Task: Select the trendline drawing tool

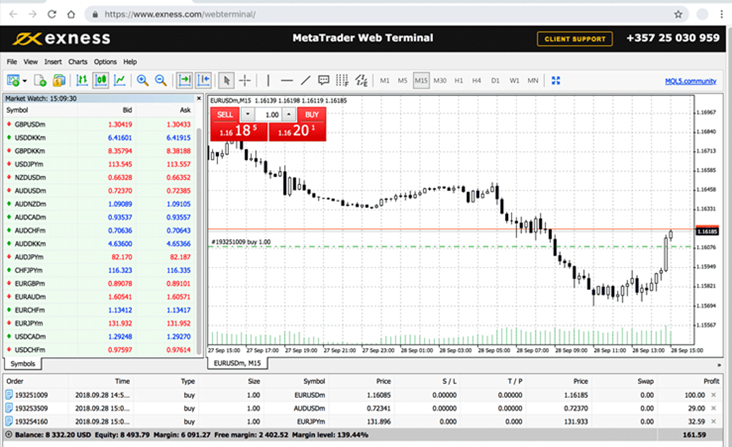Action: coord(305,81)
